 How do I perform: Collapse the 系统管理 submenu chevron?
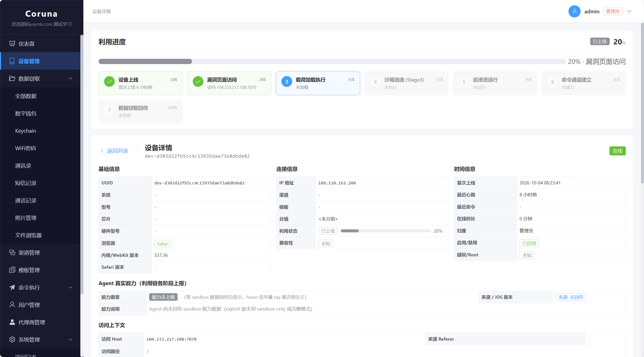pyautogui.click(x=70, y=340)
